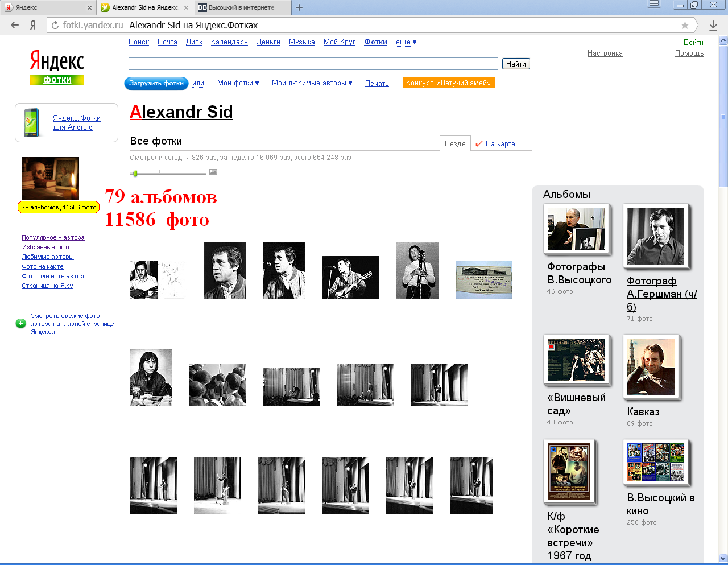Image resolution: width=728 pixels, height=565 pixels.
Task: Click inside the search input field
Action: [313, 64]
